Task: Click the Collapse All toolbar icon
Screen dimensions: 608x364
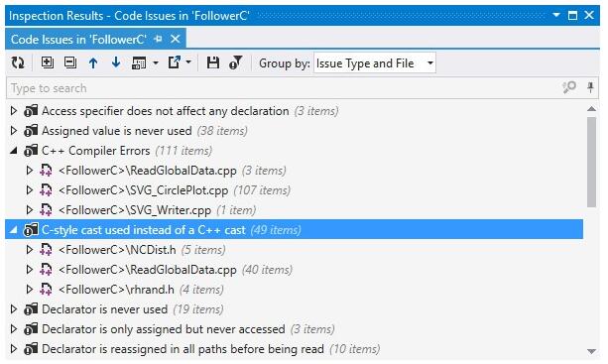Action: (x=70, y=62)
